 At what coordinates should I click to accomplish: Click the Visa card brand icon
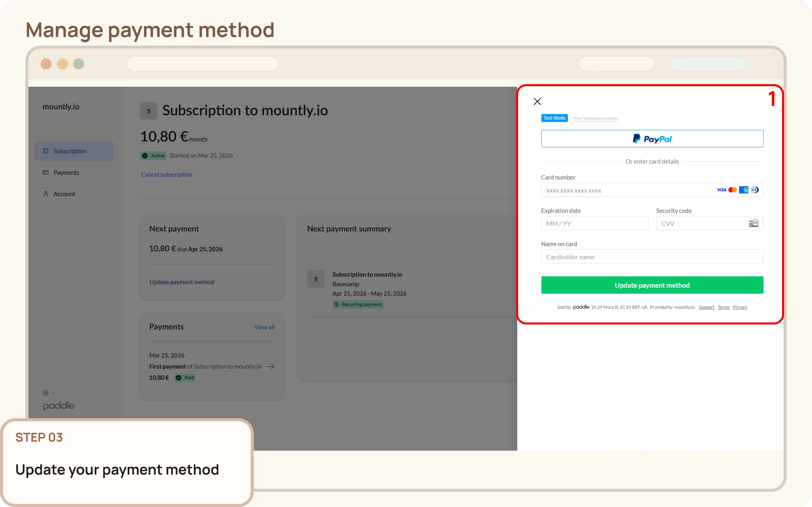pyautogui.click(x=721, y=190)
